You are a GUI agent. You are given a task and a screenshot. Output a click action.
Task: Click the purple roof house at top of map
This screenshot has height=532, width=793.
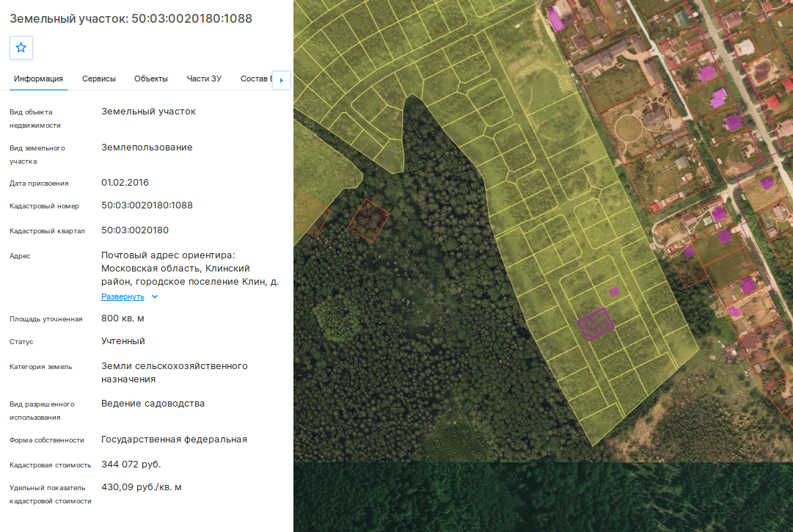(555, 19)
